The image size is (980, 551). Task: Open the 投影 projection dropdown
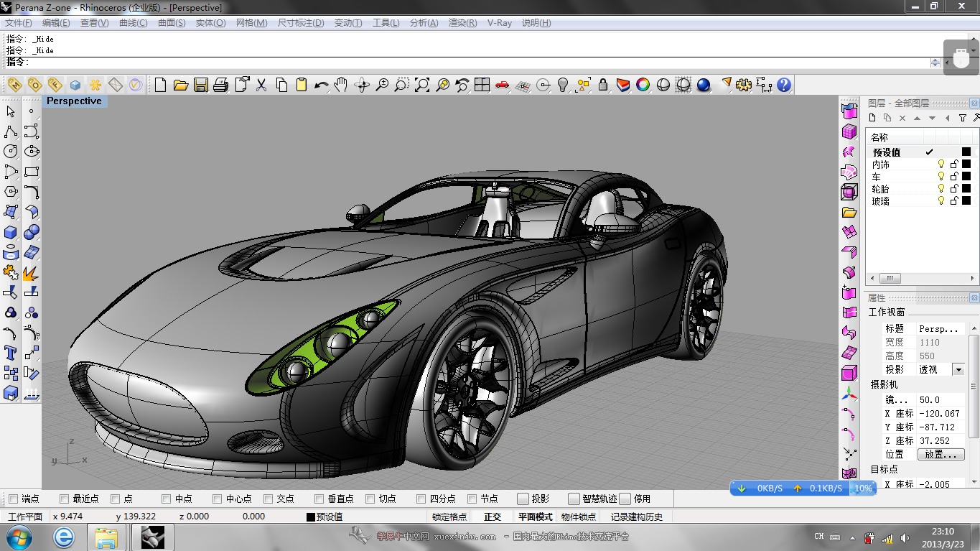tap(958, 369)
